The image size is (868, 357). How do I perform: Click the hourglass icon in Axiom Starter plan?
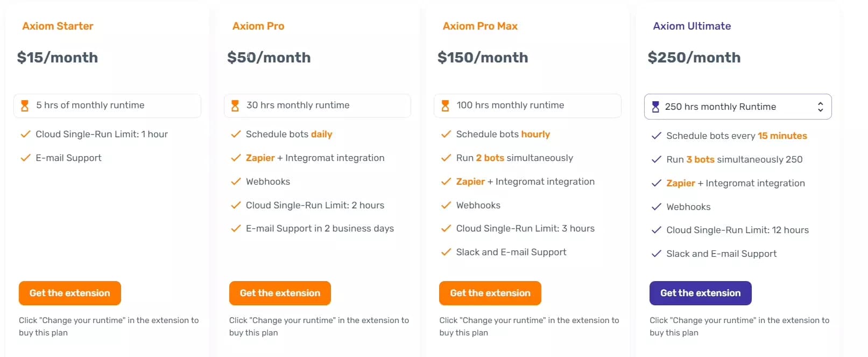click(x=25, y=105)
